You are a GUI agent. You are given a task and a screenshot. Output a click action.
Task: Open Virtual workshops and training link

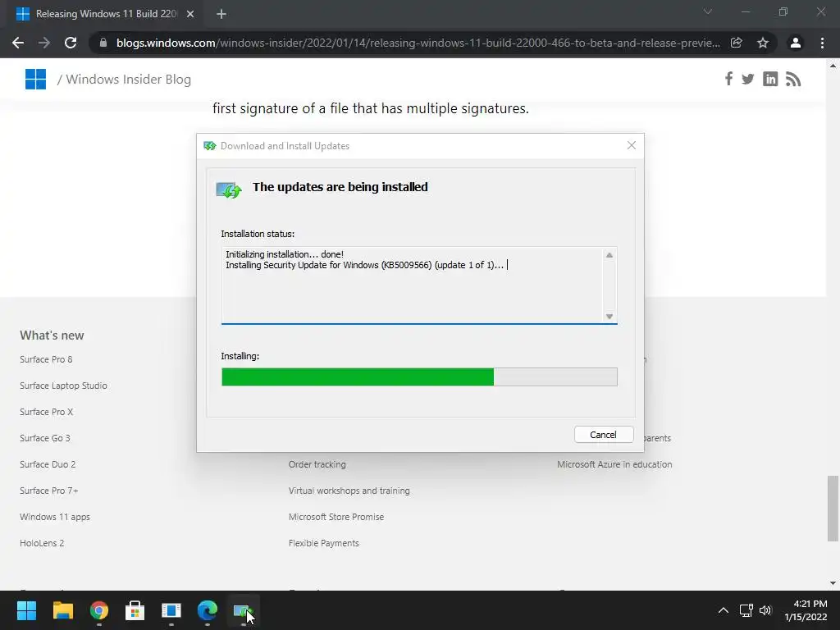pos(349,491)
